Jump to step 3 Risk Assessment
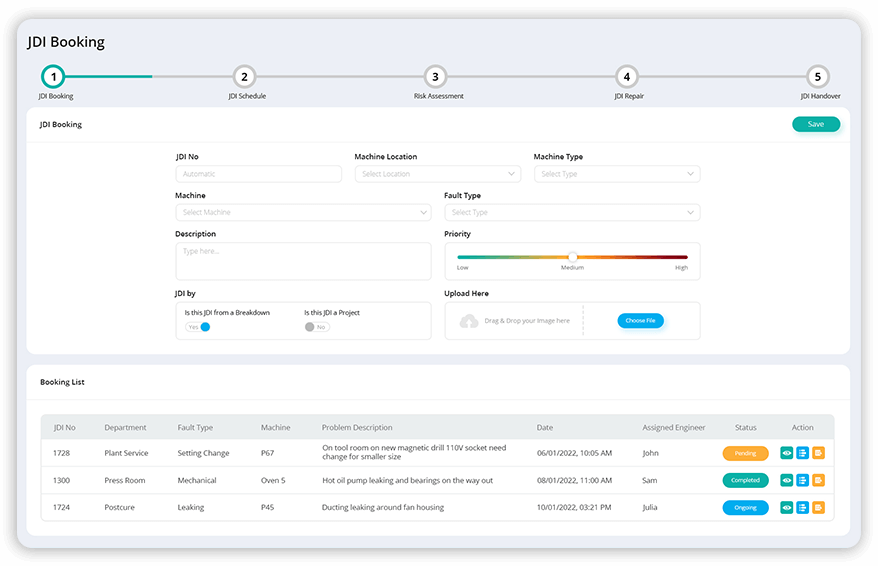The width and height of the screenshot is (878, 566). tap(434, 77)
